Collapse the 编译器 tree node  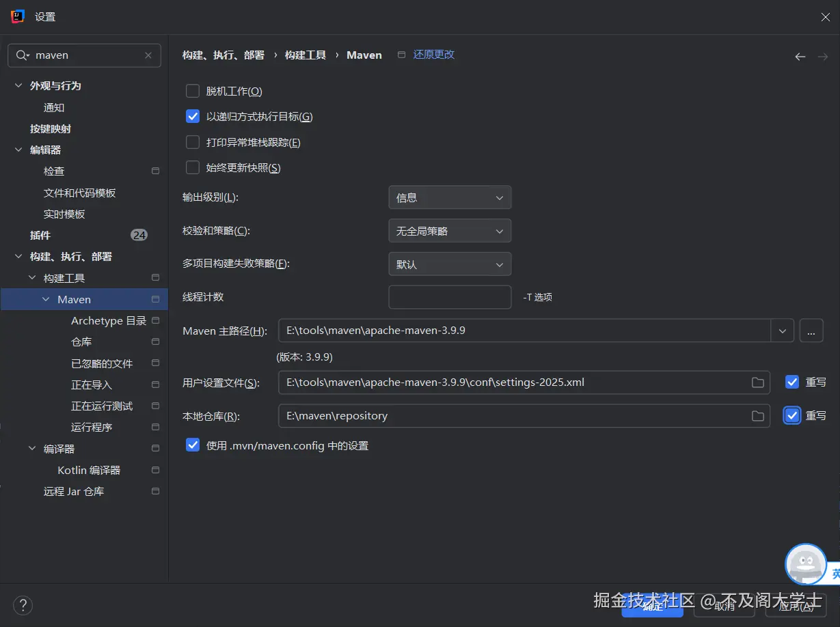pos(32,449)
